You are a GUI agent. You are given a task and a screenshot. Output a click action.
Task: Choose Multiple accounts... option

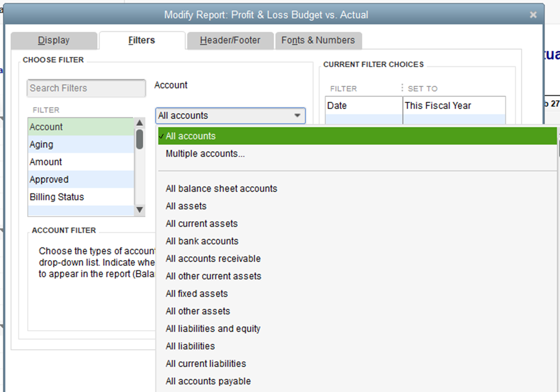point(205,154)
